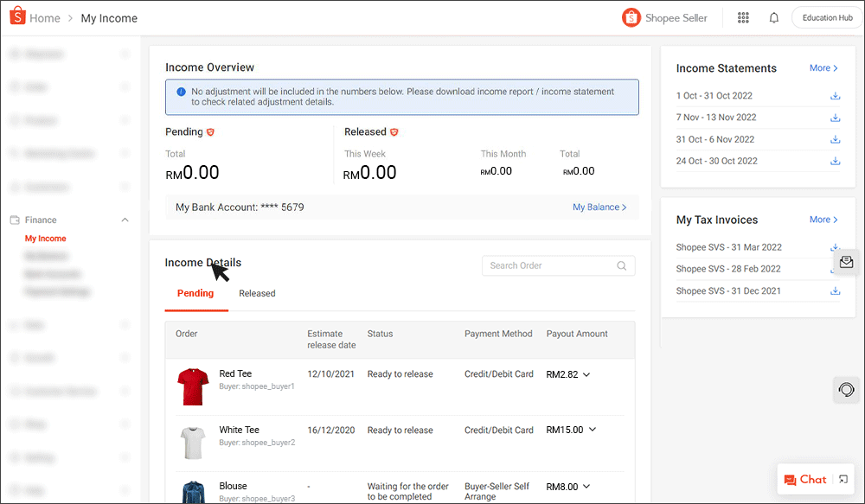Open the apps grid icon
This screenshot has width=865, height=504.
pos(743,17)
